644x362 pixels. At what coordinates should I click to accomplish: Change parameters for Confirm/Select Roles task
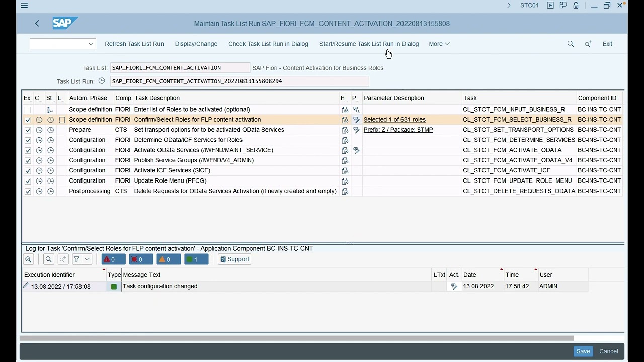(356, 120)
